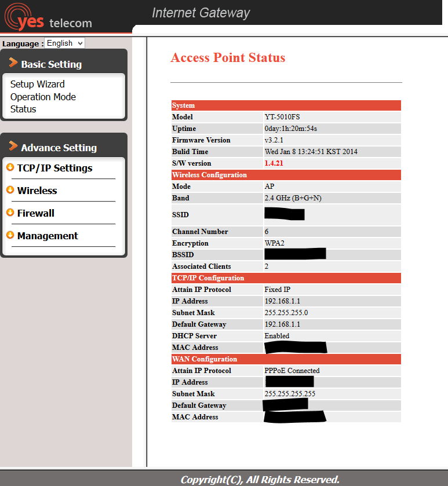Click the WAN Configuration section header
The width and height of the screenshot is (448, 486).
pos(205,359)
